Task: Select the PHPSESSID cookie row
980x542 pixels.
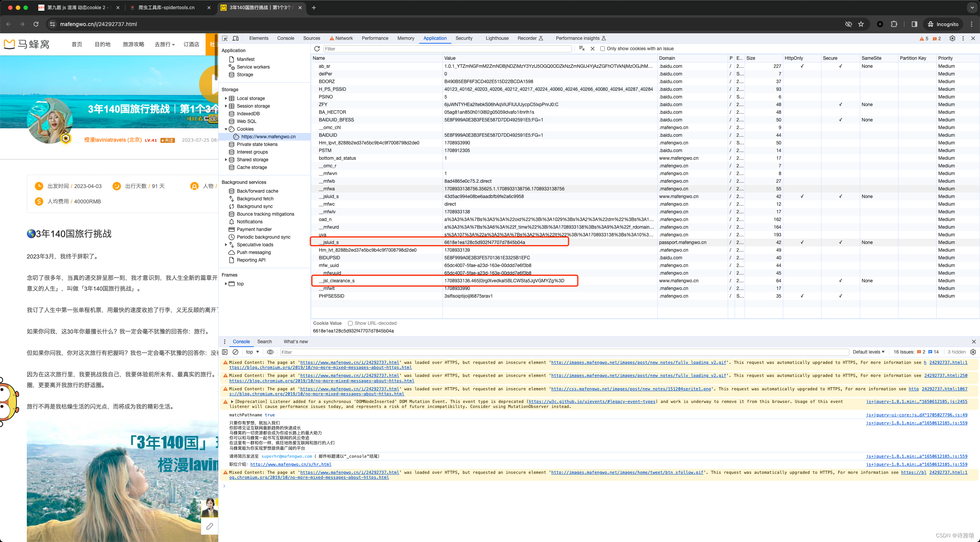Action: 645,296
